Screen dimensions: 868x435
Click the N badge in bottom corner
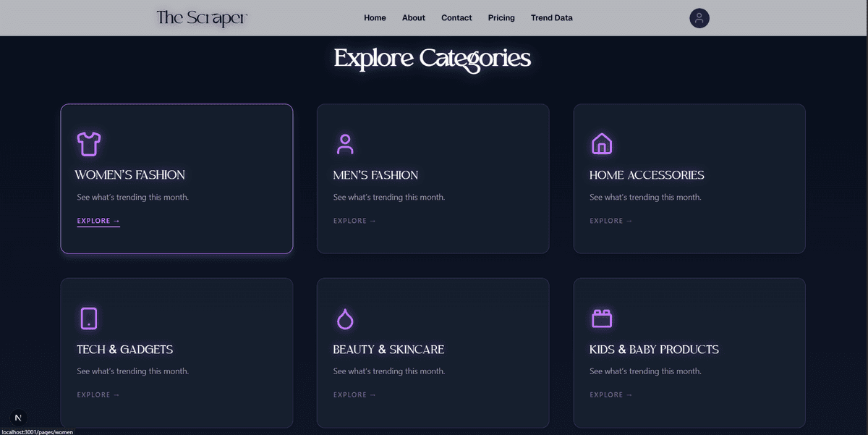[17, 418]
